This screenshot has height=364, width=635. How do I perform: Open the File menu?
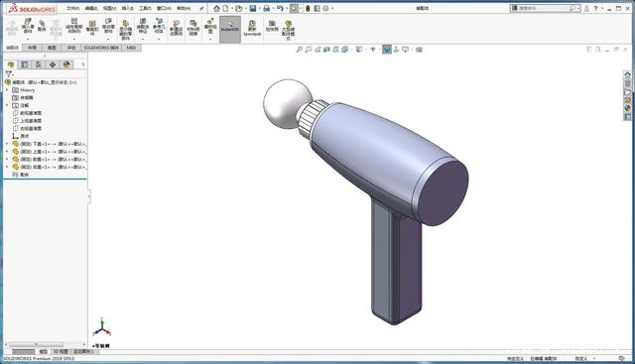(72, 8)
